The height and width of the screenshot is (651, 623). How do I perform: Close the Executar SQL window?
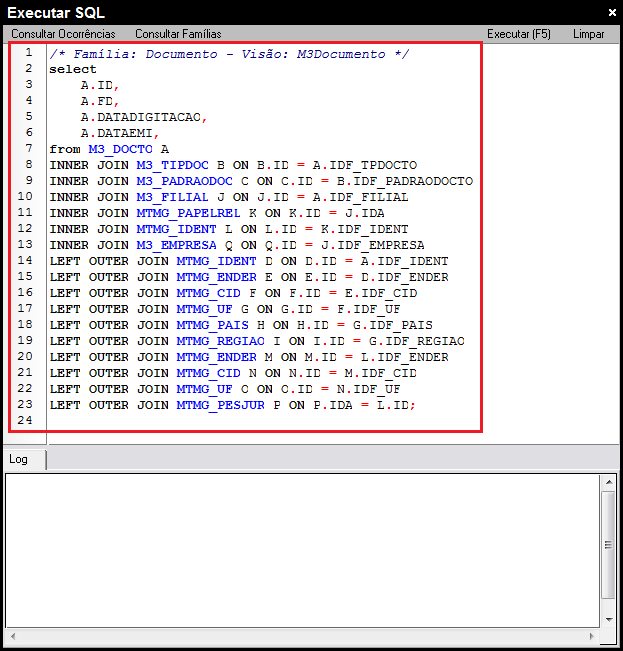(612, 13)
